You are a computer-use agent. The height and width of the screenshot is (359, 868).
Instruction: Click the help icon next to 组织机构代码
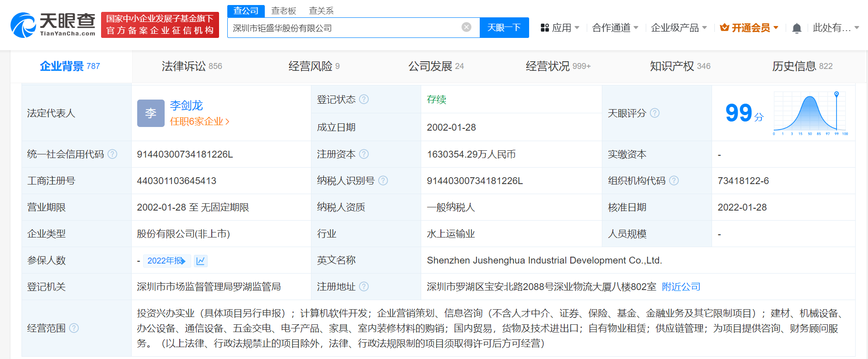pyautogui.click(x=674, y=181)
